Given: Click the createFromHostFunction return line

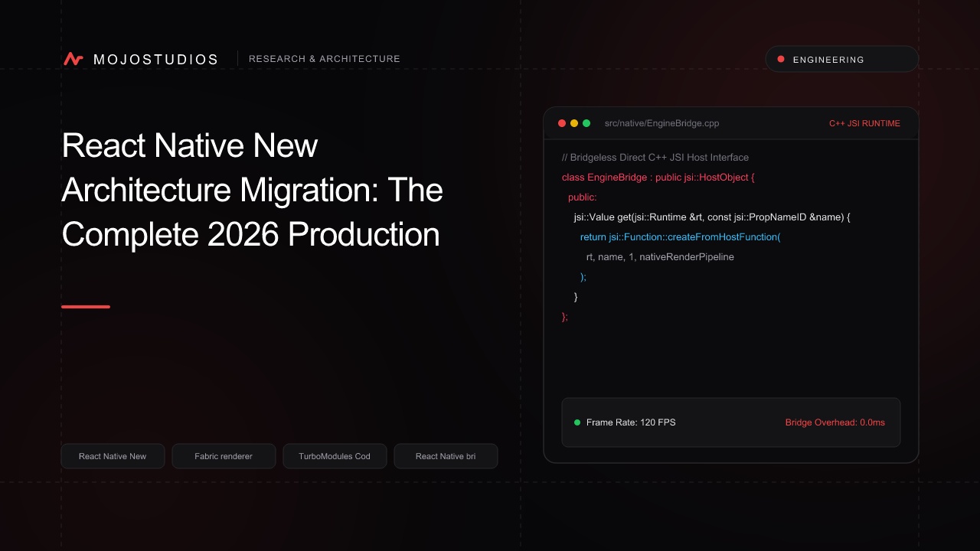Looking at the screenshot, I should coord(681,237).
